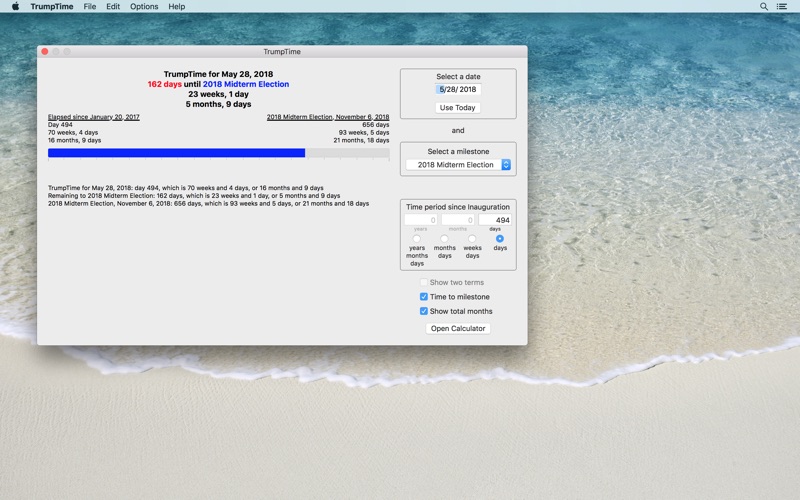Click the 'Elapsed since January 20, 2017' heading
This screenshot has height=500, width=800.
tap(94, 117)
